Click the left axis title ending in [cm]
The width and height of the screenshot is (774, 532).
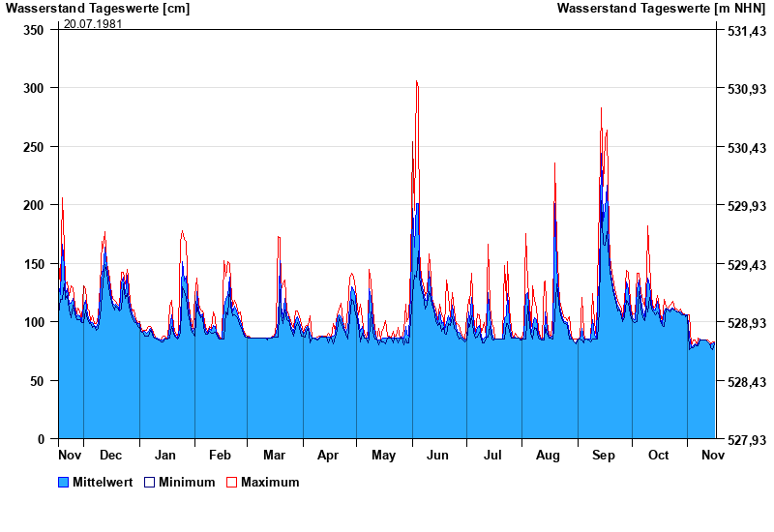[x=98, y=9]
